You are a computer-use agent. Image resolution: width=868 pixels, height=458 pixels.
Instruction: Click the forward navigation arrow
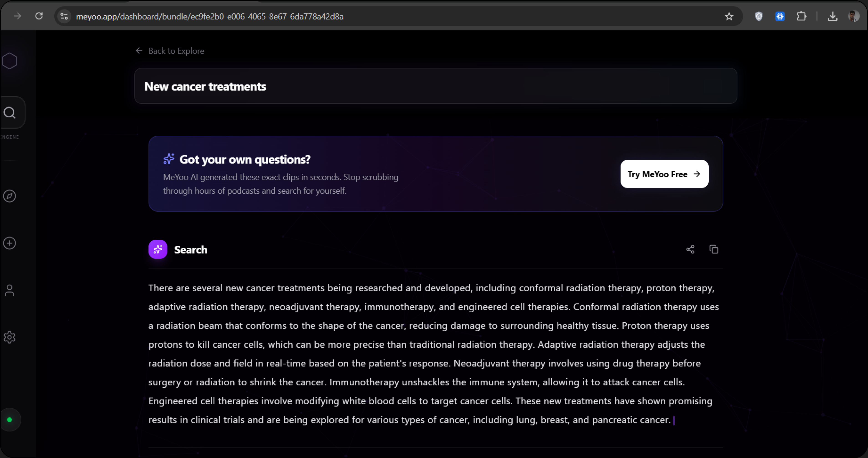point(18,16)
